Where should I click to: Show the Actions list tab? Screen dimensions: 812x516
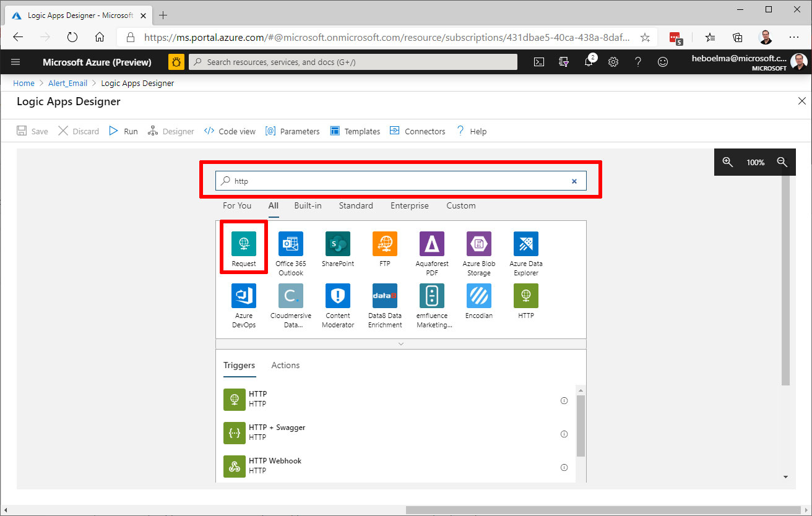click(x=285, y=366)
